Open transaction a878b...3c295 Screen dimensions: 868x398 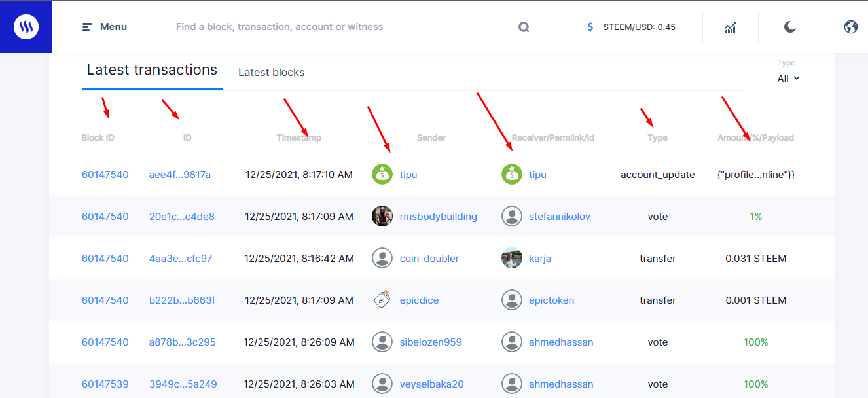(183, 342)
